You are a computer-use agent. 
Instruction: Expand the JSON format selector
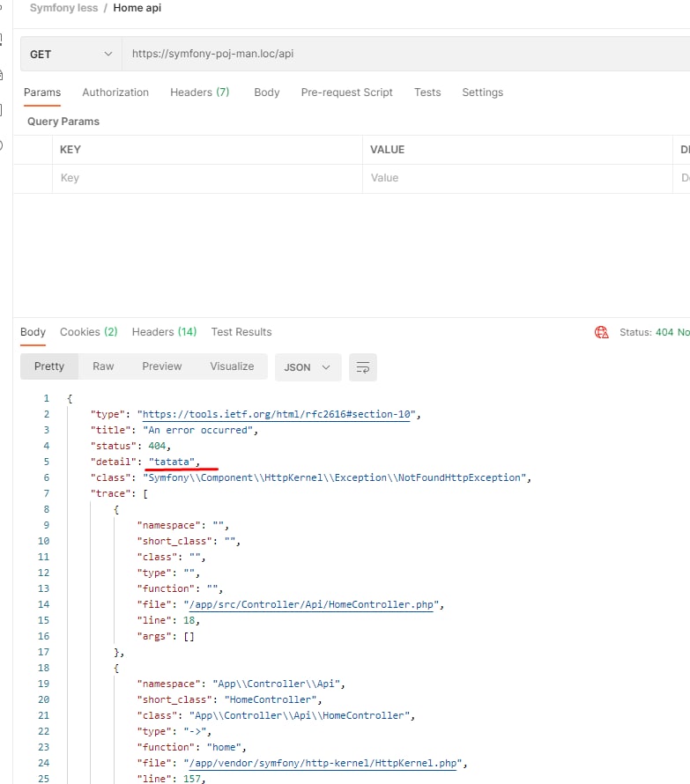308,367
